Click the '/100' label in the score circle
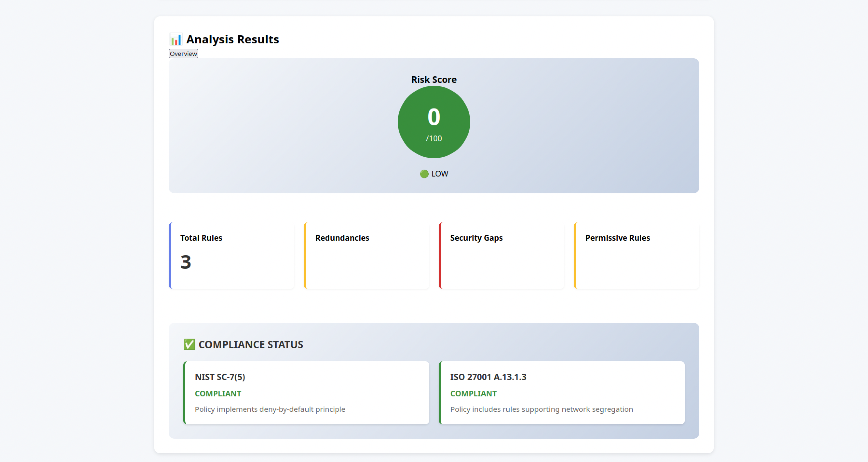Viewport: 868px width, 462px height. 434,138
